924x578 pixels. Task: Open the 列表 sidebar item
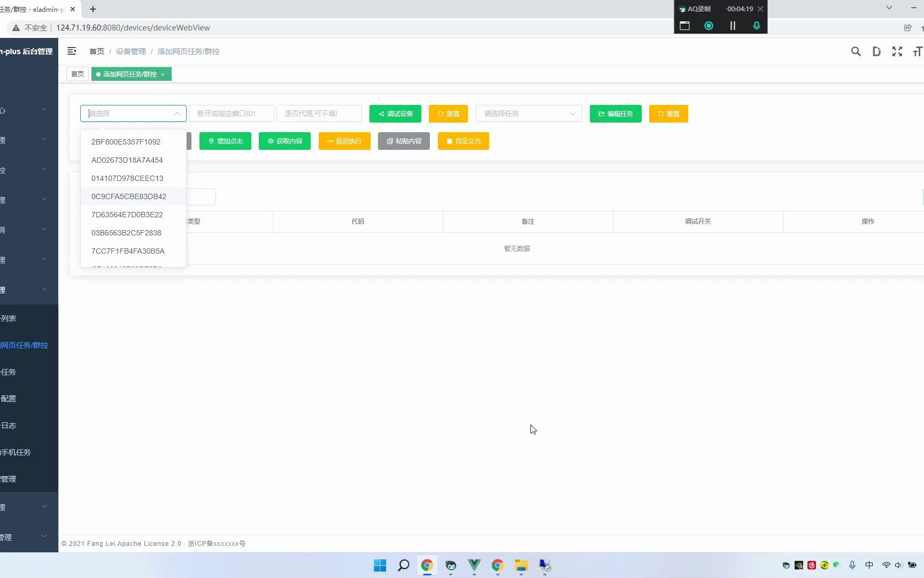click(x=29, y=318)
